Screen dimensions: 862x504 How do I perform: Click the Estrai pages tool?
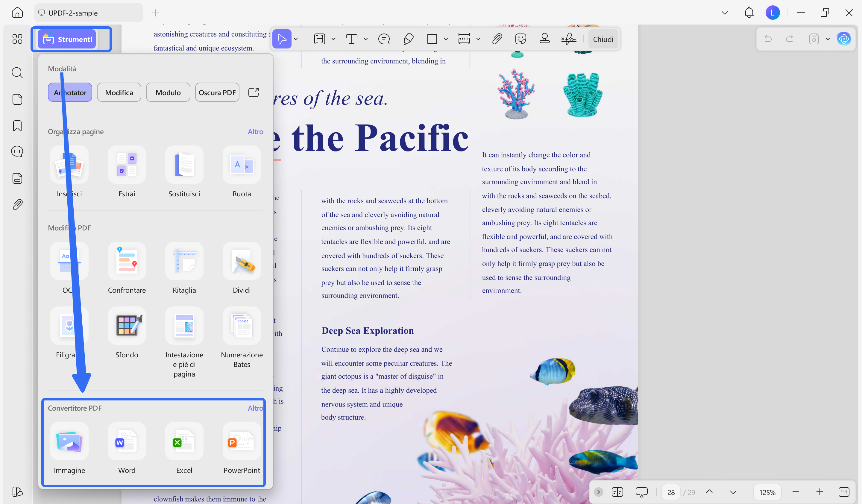click(x=127, y=172)
